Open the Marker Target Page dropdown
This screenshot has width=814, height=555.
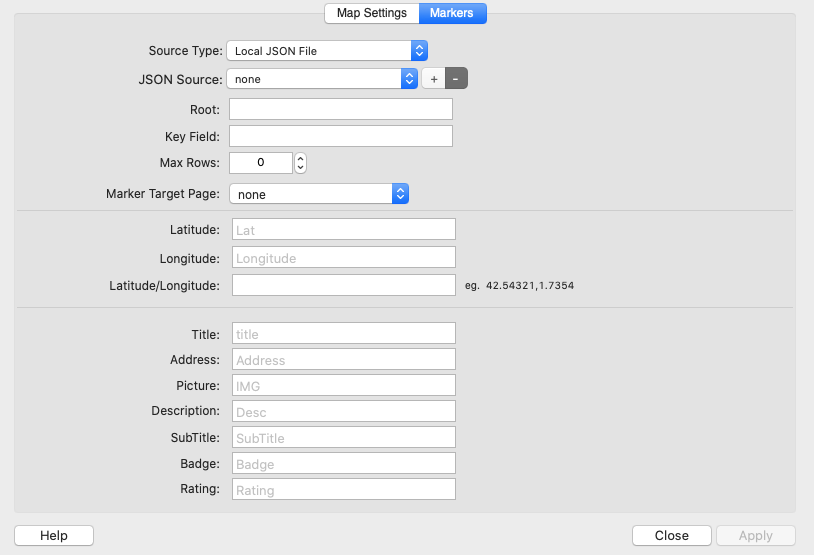point(319,194)
